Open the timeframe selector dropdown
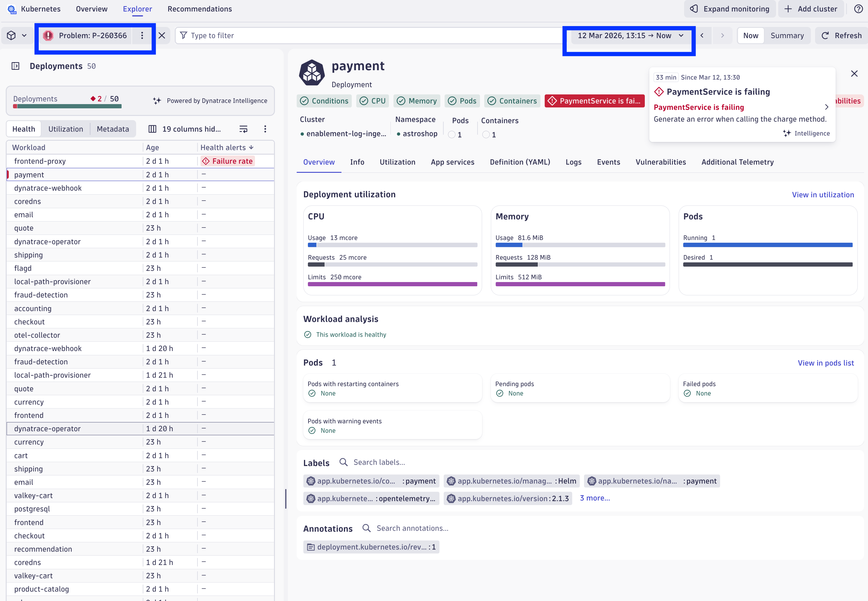This screenshot has width=868, height=601. click(631, 35)
